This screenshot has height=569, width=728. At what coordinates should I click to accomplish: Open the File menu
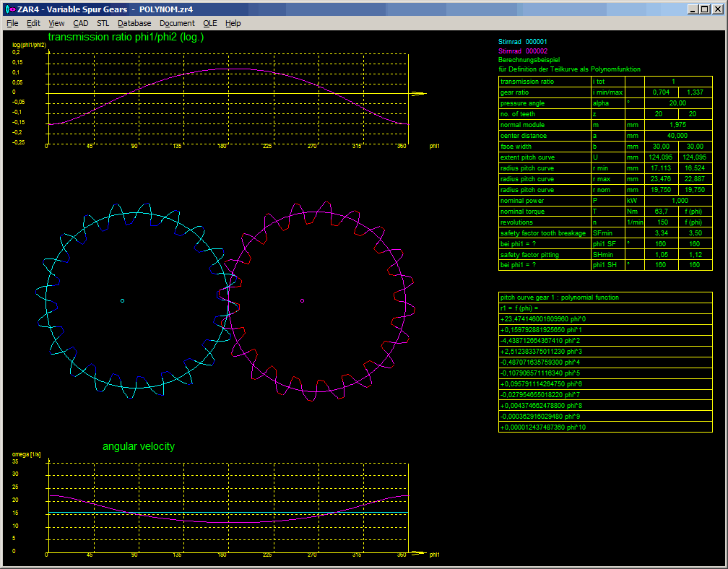[x=12, y=23]
